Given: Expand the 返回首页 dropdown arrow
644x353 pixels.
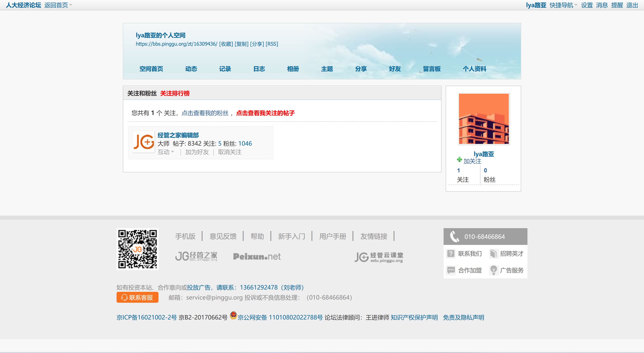Looking at the screenshot, I should pyautogui.click(x=71, y=5).
